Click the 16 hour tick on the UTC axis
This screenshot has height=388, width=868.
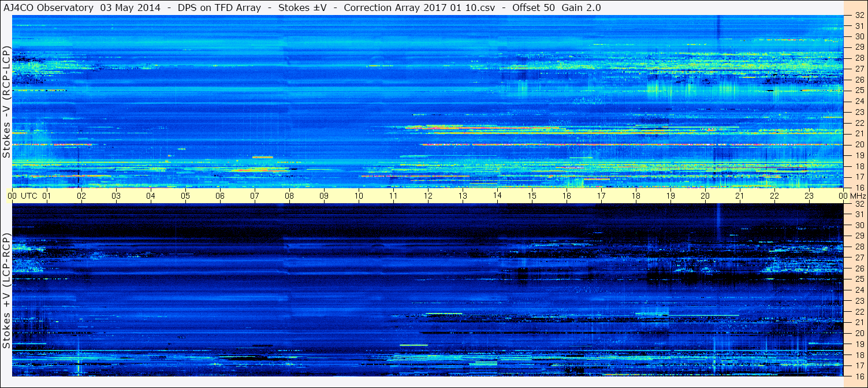point(567,196)
